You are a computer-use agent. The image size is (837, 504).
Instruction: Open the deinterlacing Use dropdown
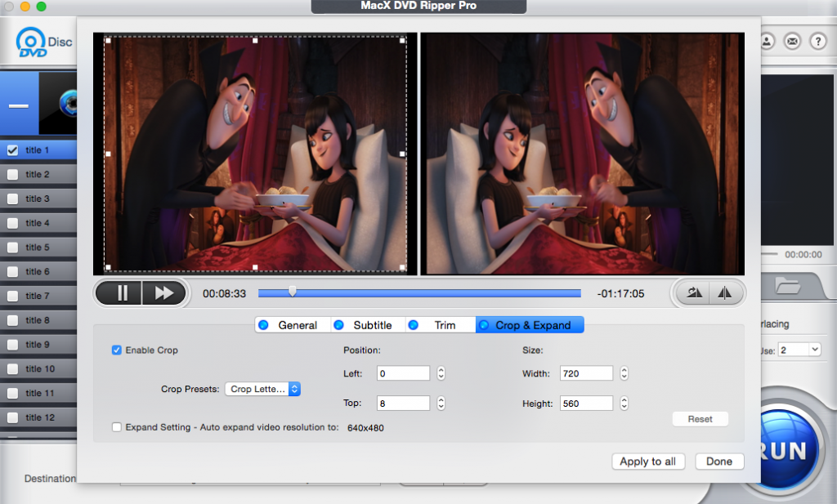[x=799, y=349]
